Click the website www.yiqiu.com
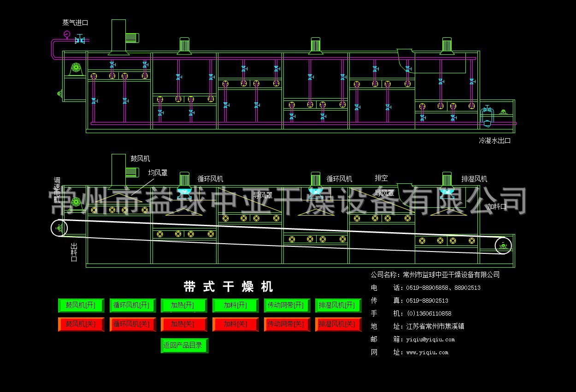 [427, 352]
